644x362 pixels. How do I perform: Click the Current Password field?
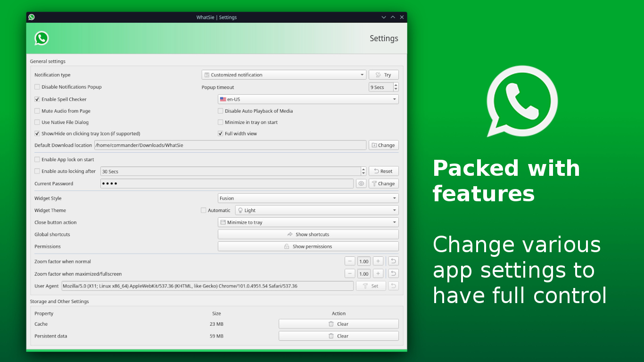pyautogui.click(x=227, y=184)
